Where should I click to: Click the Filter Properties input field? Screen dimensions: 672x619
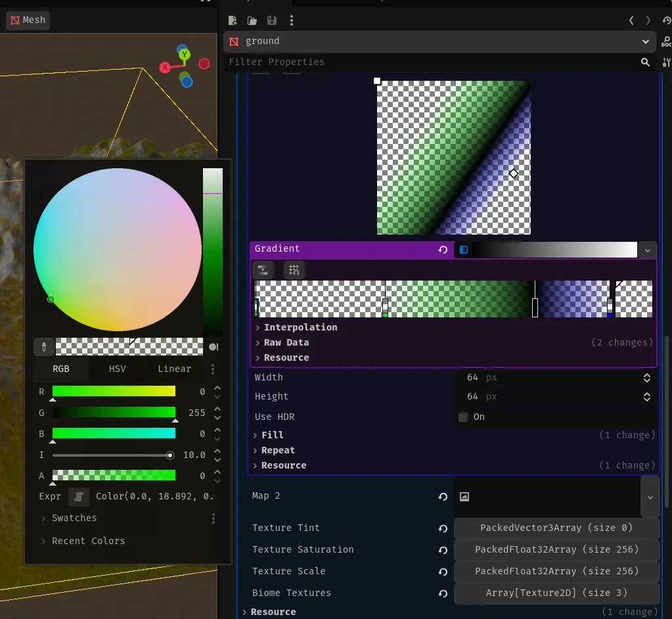coord(430,62)
